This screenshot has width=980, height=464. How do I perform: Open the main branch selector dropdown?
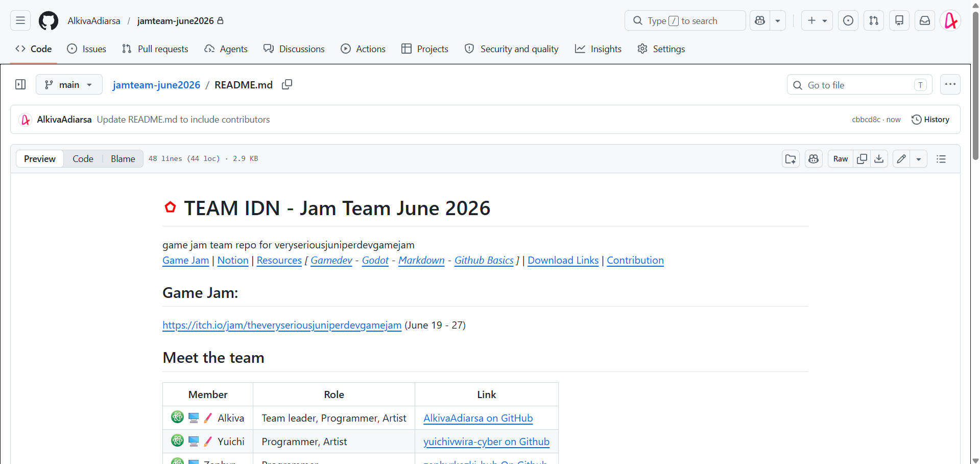[x=69, y=84]
